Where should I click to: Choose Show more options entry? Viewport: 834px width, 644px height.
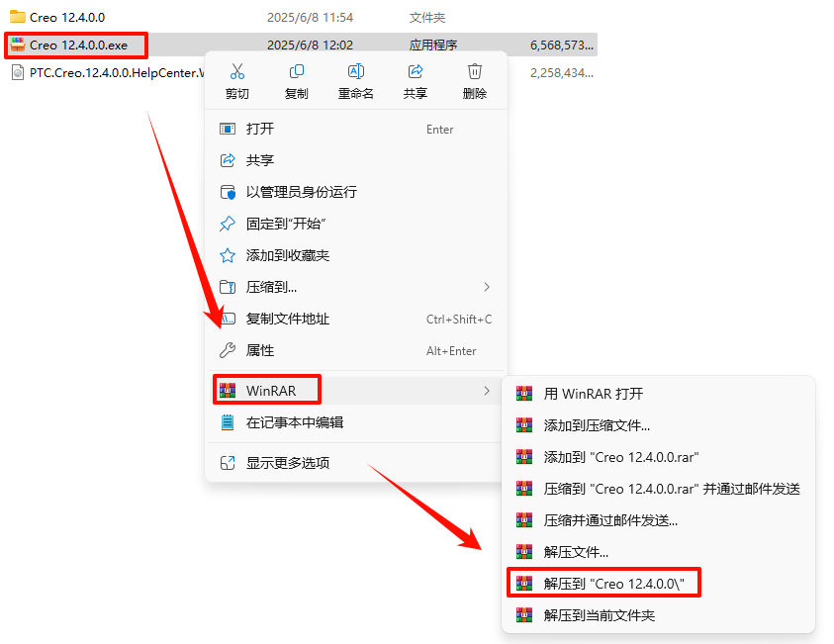pyautogui.click(x=356, y=463)
